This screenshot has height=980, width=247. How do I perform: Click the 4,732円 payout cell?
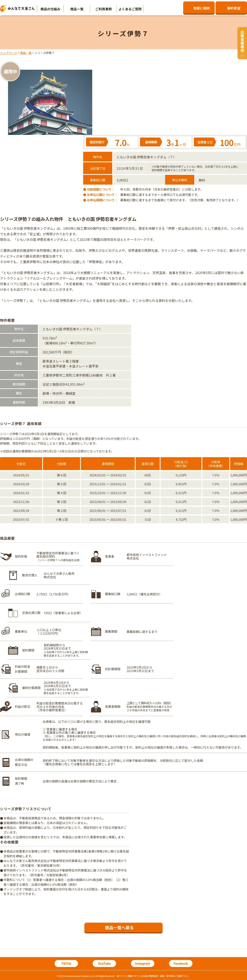tap(181, 519)
